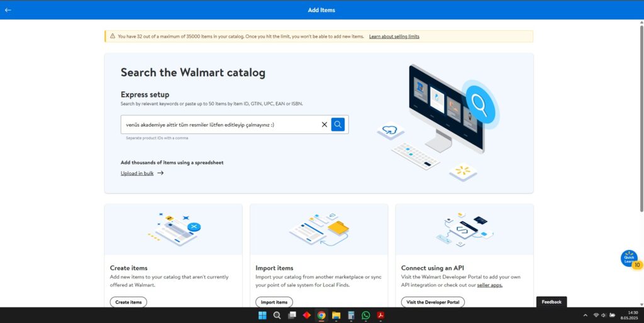Run the catalog search magnifier button
The height and width of the screenshot is (323, 644).
click(338, 125)
